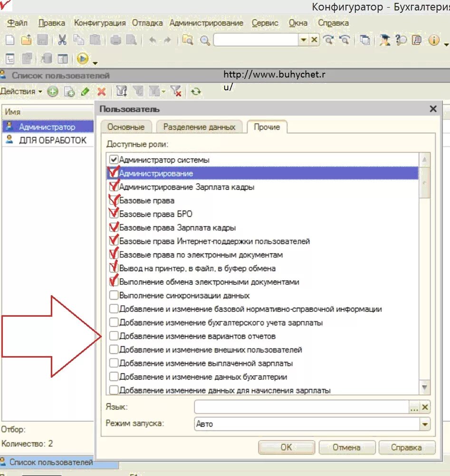Check 'Добавление изменение вариантов отчетов'
The image size is (450, 476).
point(114,336)
